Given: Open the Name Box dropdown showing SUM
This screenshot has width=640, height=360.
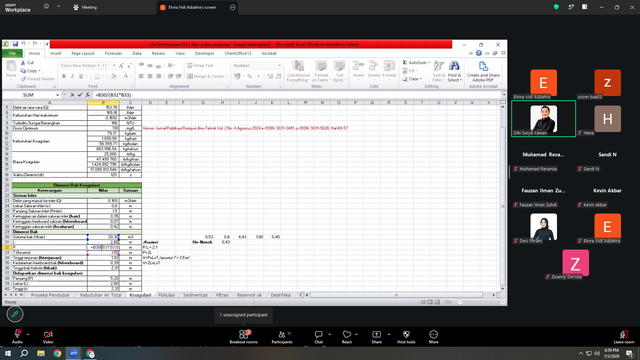Looking at the screenshot, I should [57, 95].
